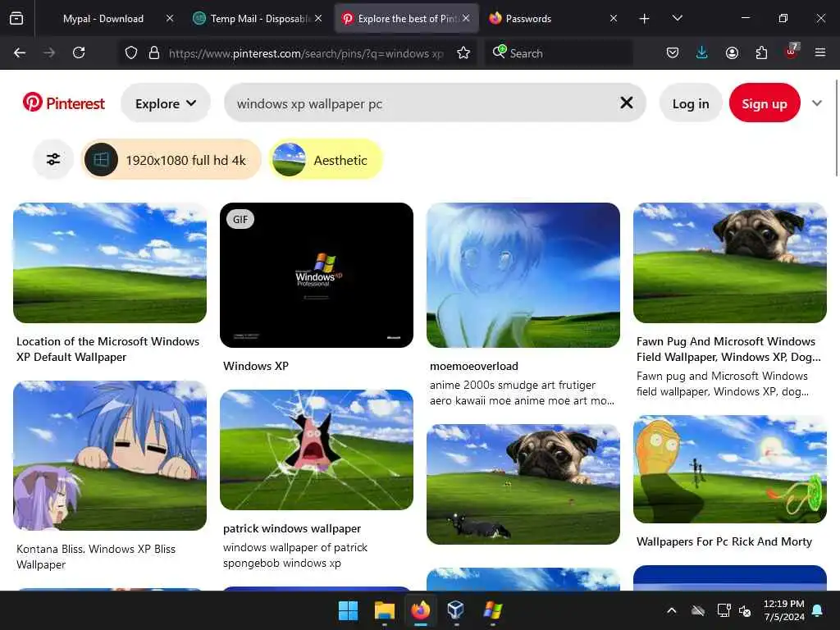Open patrick windows wallpaper title
This screenshot has width=840, height=630.
click(292, 528)
